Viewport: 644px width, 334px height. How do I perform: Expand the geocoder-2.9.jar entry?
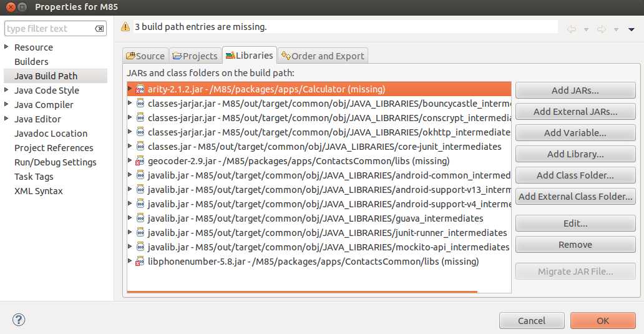coord(130,160)
